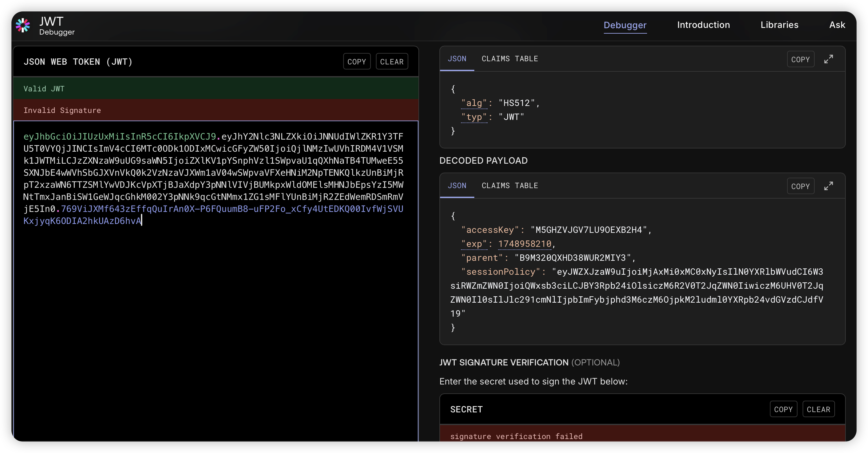Clear the secret field

coord(818,409)
